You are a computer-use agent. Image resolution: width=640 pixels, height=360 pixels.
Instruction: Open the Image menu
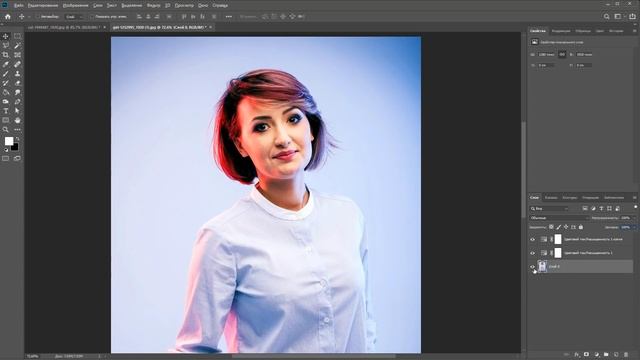pyautogui.click(x=76, y=6)
